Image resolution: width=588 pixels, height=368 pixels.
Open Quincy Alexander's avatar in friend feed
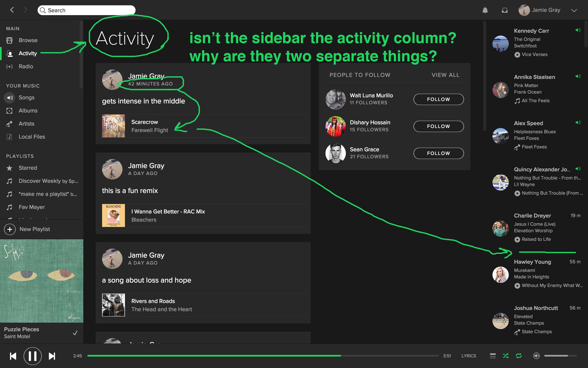501,183
